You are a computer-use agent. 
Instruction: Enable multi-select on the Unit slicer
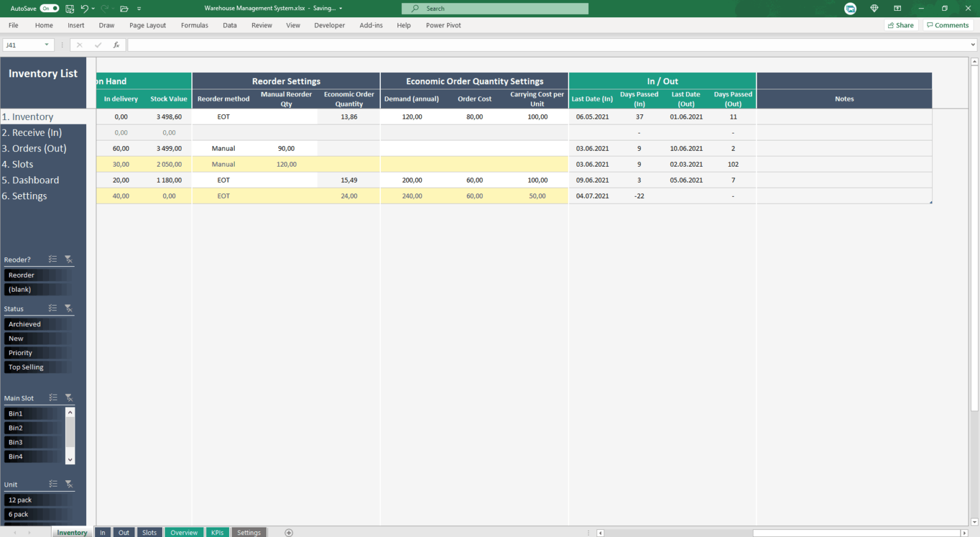[53, 484]
